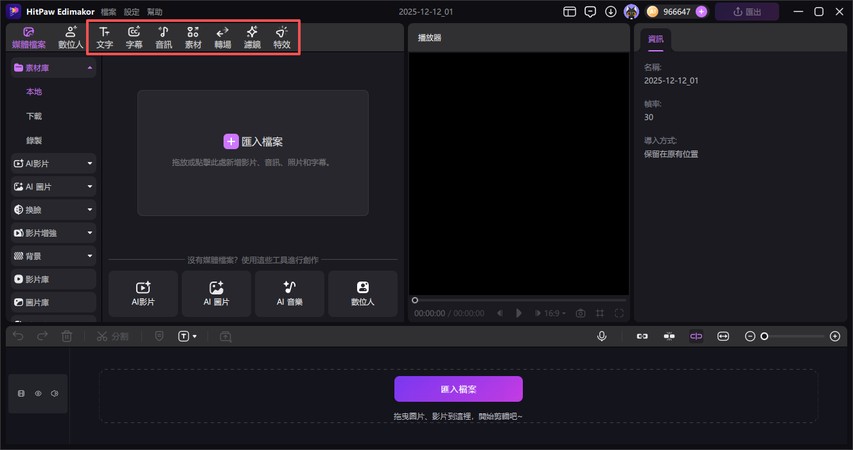The height and width of the screenshot is (450, 853).
Task: Click the microphone voice-over record icon
Action: point(602,336)
